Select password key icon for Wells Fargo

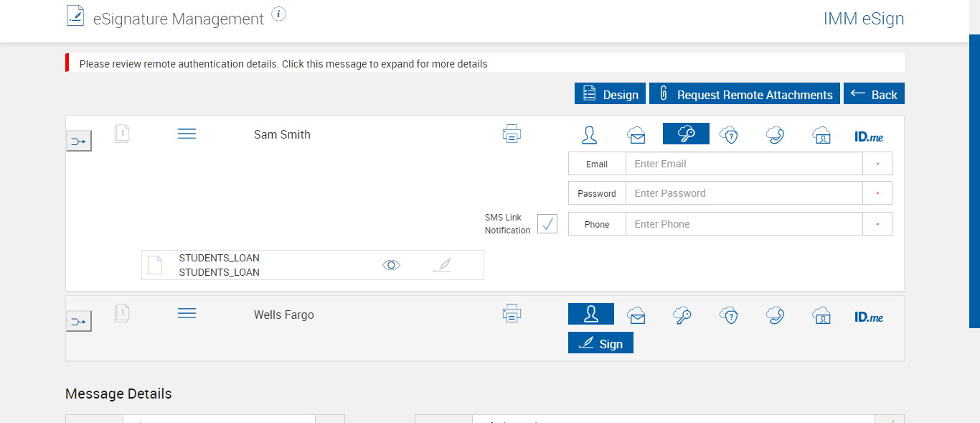coord(682,315)
